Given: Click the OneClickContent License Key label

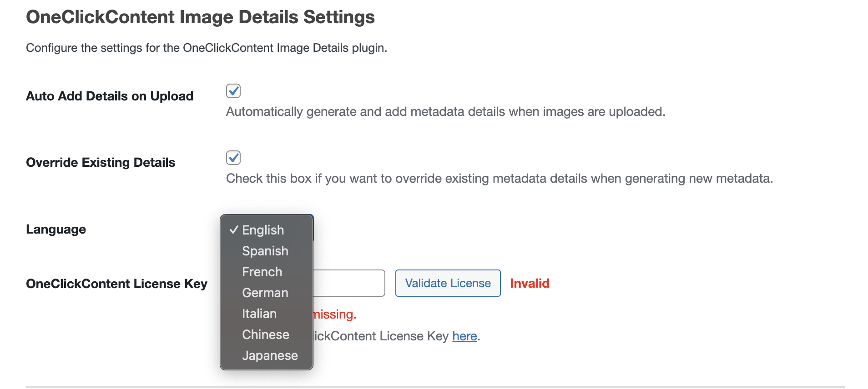Looking at the screenshot, I should tap(116, 284).
